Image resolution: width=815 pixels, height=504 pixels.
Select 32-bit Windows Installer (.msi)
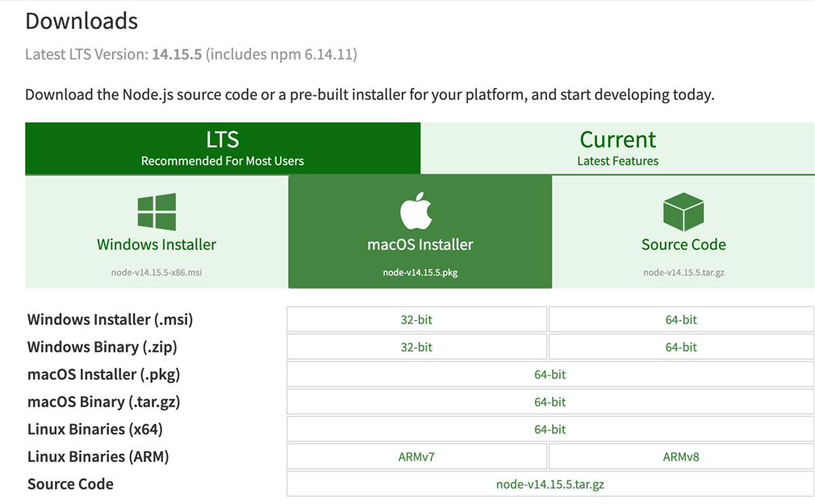click(416, 319)
